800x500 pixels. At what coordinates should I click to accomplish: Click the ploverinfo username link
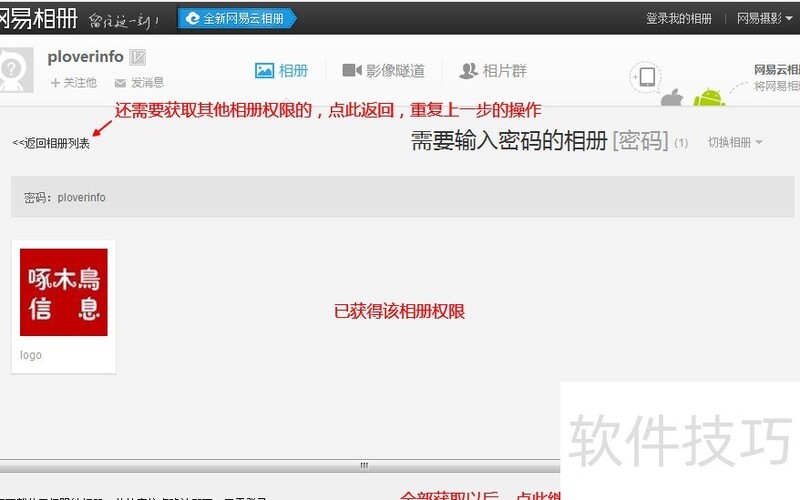click(x=85, y=57)
